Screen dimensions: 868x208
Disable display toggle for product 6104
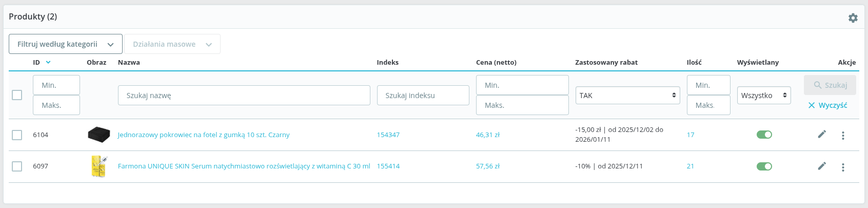[764, 135]
